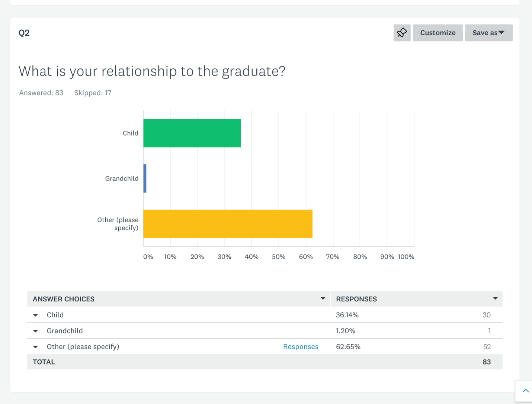The image size is (532, 404).
Task: Click the 62.65% percentage for Other
Action: coord(348,346)
